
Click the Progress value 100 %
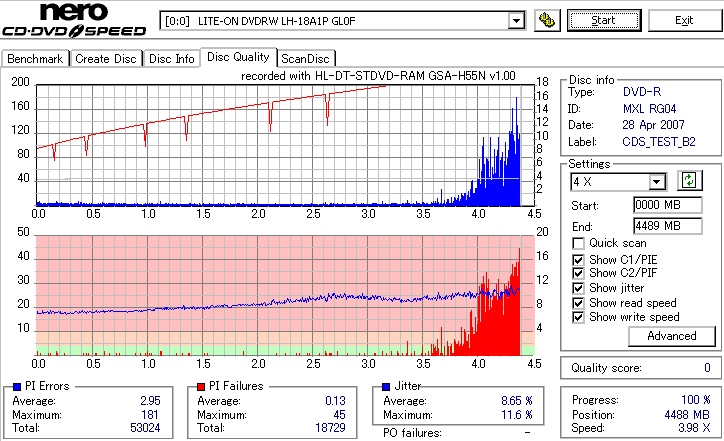click(x=695, y=400)
